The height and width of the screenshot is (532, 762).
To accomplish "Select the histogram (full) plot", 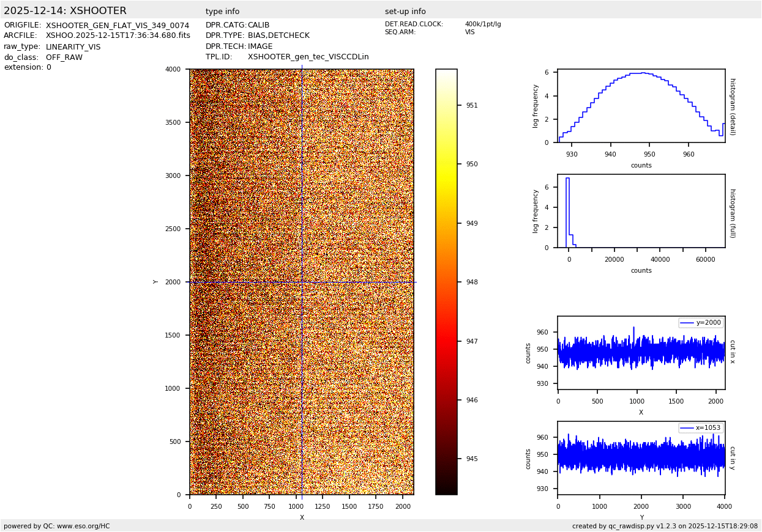I will 641,211.
